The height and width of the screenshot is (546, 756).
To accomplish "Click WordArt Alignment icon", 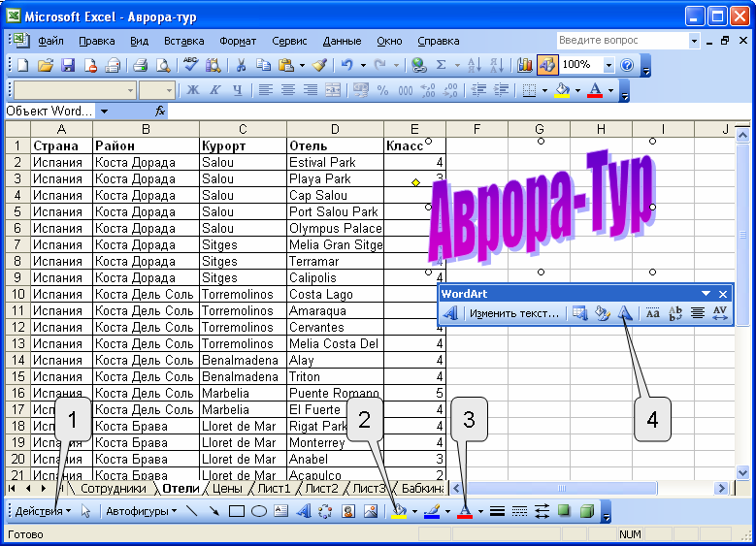I will 697,313.
